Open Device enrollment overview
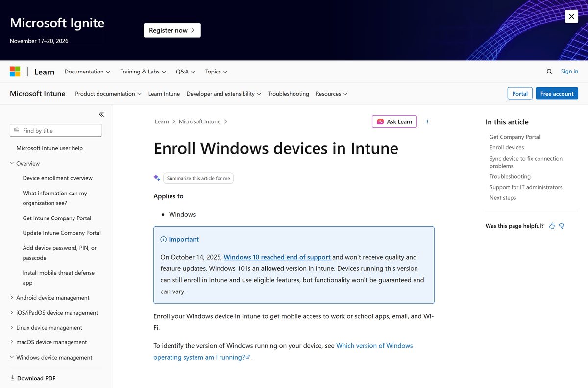 (x=58, y=178)
